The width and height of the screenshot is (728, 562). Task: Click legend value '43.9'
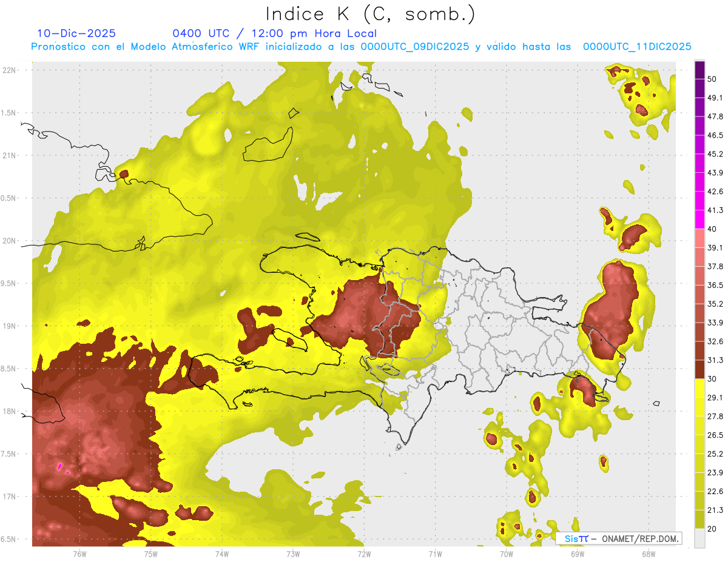click(x=715, y=173)
